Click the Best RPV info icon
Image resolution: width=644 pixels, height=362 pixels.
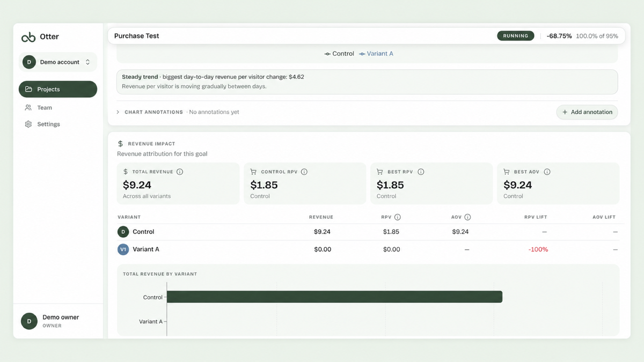click(x=421, y=172)
